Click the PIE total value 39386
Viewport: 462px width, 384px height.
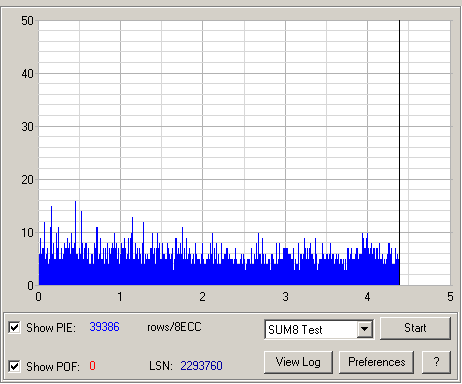point(104,327)
